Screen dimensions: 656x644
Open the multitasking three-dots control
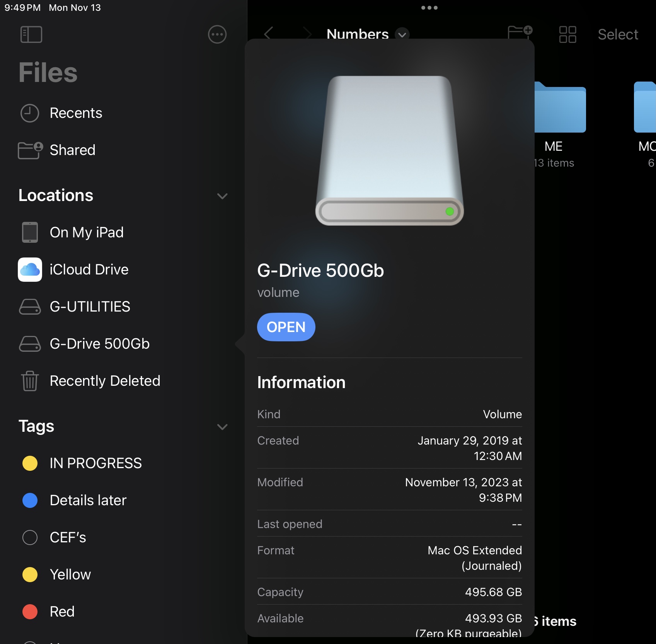(429, 8)
